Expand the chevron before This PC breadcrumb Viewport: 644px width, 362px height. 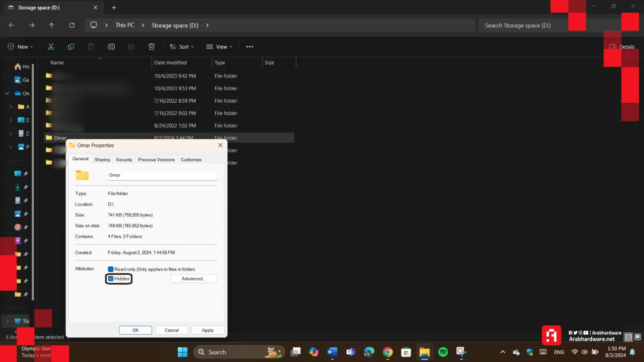point(106,25)
